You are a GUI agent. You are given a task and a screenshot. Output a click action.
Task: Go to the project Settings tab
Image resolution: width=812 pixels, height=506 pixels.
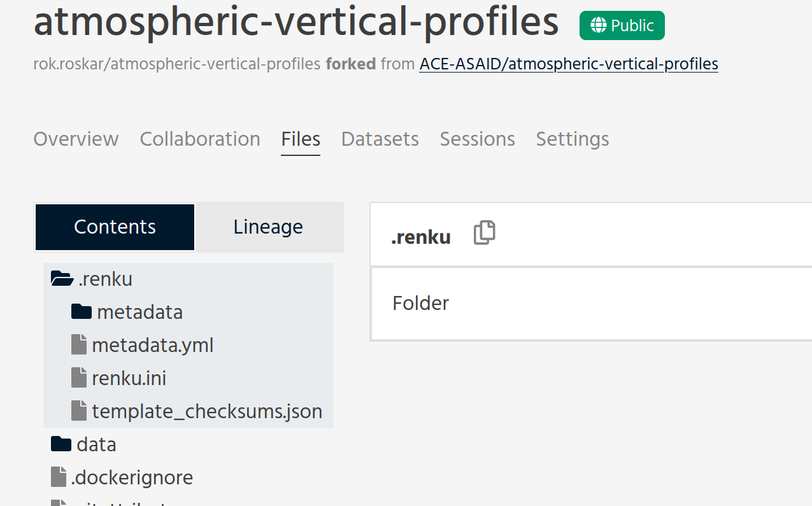(x=572, y=139)
